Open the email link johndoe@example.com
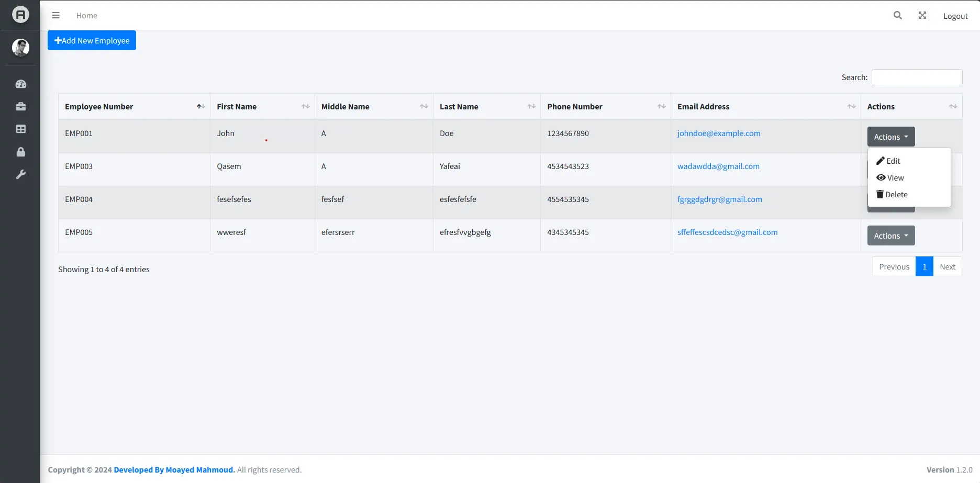This screenshot has height=483, width=980. tap(719, 133)
